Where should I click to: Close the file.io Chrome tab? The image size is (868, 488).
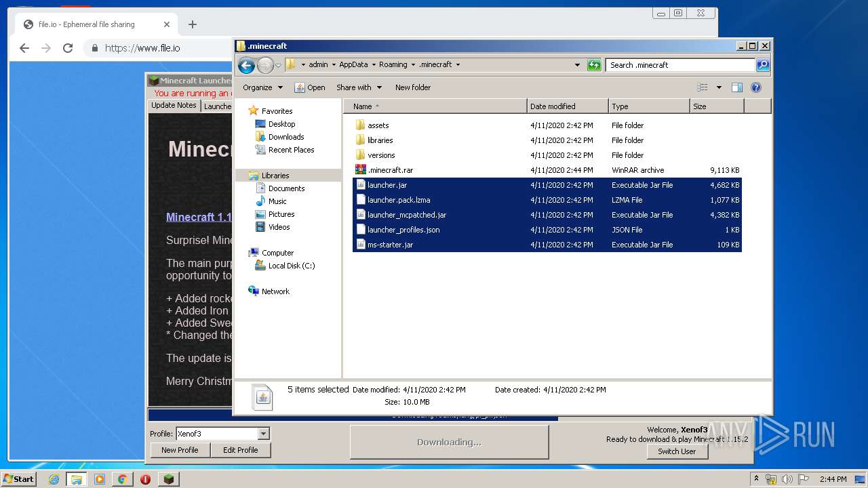167,24
